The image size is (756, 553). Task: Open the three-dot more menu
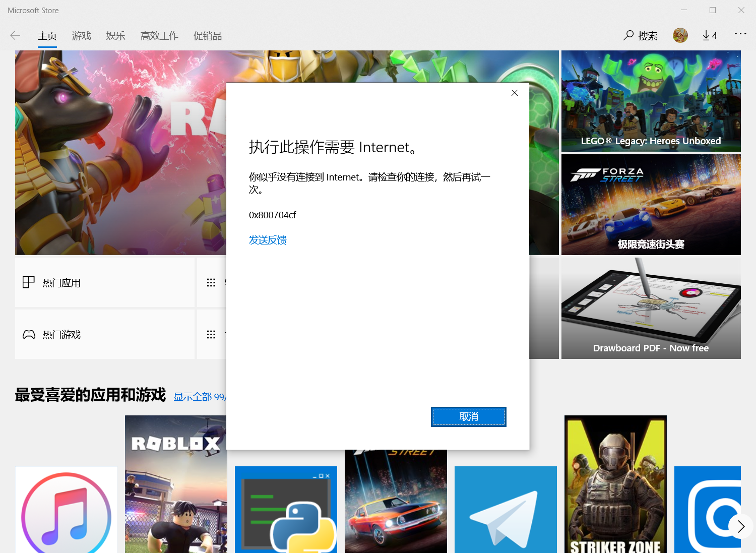pos(740,34)
